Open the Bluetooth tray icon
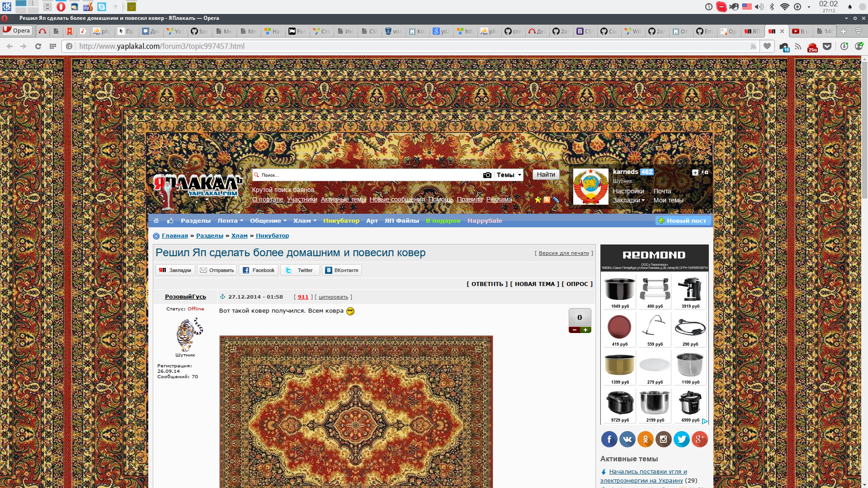The image size is (868, 488). (x=772, y=7)
